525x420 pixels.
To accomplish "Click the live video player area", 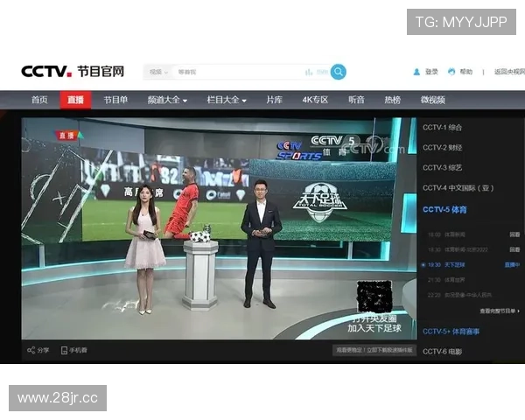I will (x=219, y=228).
